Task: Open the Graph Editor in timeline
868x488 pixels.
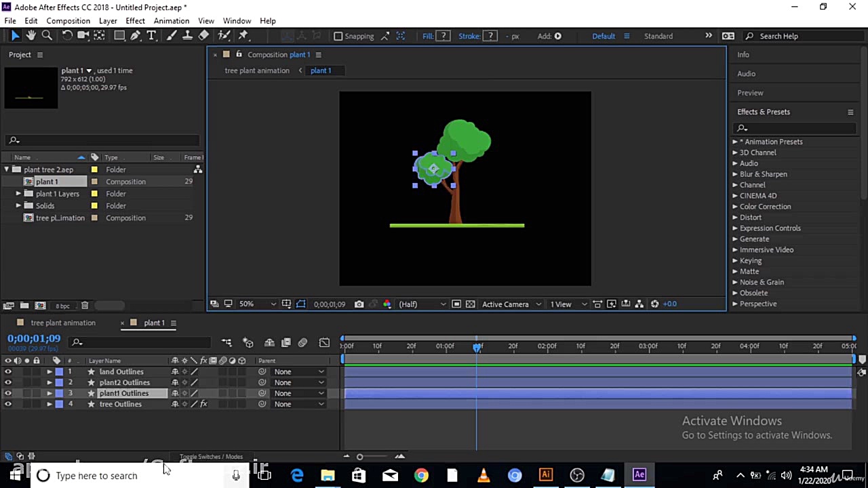Action: (324, 343)
